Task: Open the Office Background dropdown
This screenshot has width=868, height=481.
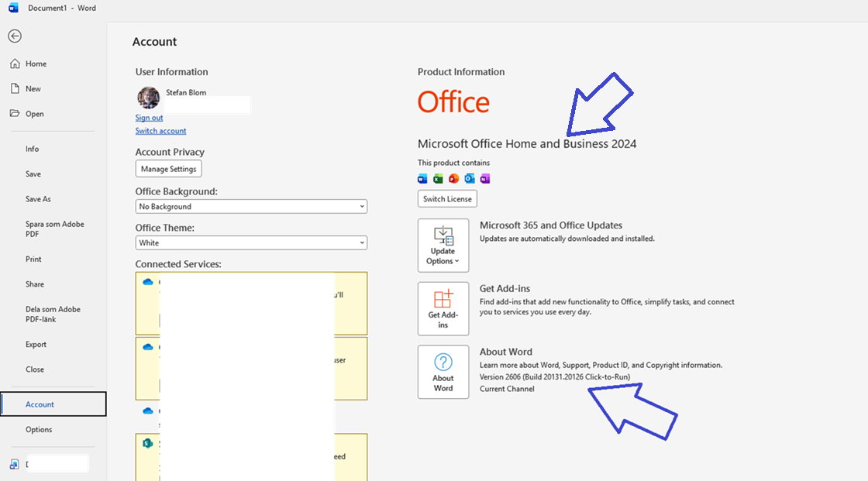Action: [251, 207]
